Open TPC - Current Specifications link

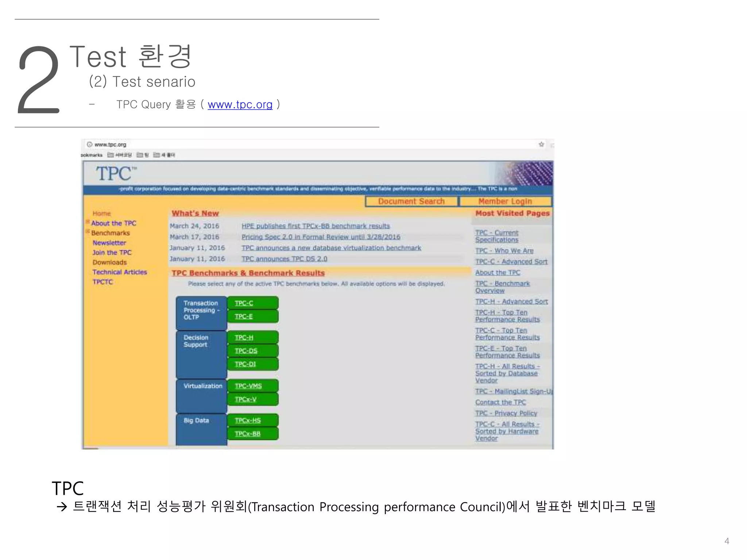[497, 236]
